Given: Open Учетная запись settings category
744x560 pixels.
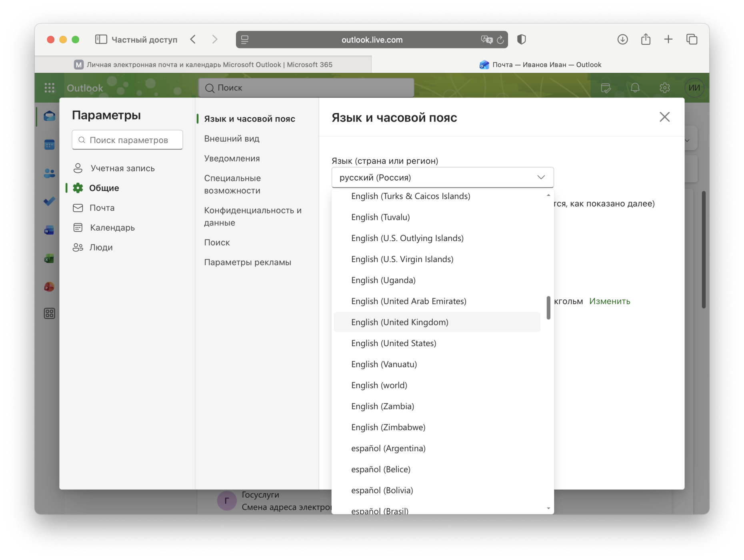Looking at the screenshot, I should tap(127, 168).
